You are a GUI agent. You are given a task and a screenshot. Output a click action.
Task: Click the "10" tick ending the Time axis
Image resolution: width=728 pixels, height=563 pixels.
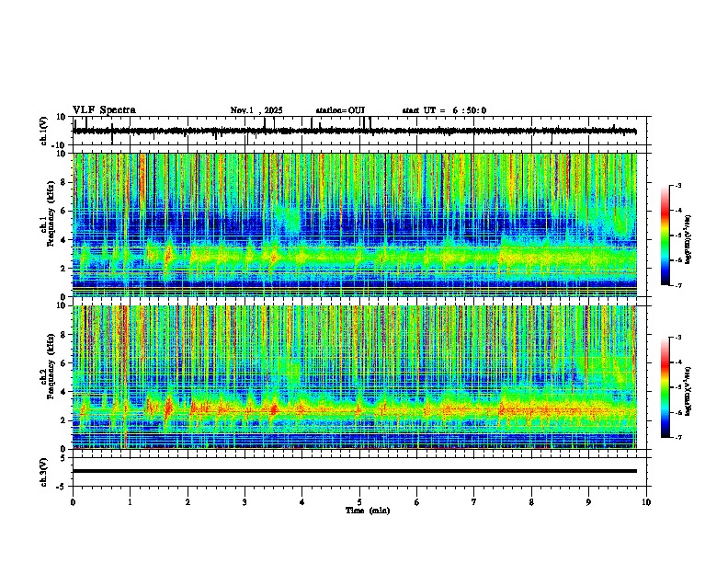(646, 502)
